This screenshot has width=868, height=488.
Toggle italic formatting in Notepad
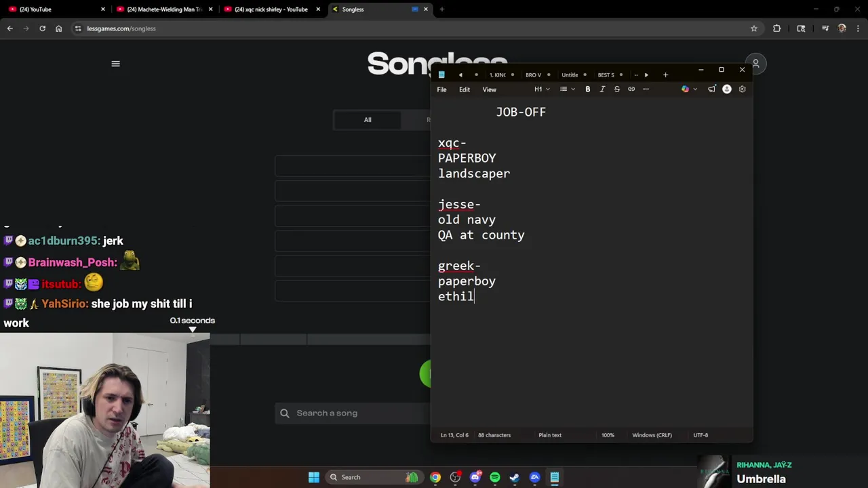pos(602,89)
